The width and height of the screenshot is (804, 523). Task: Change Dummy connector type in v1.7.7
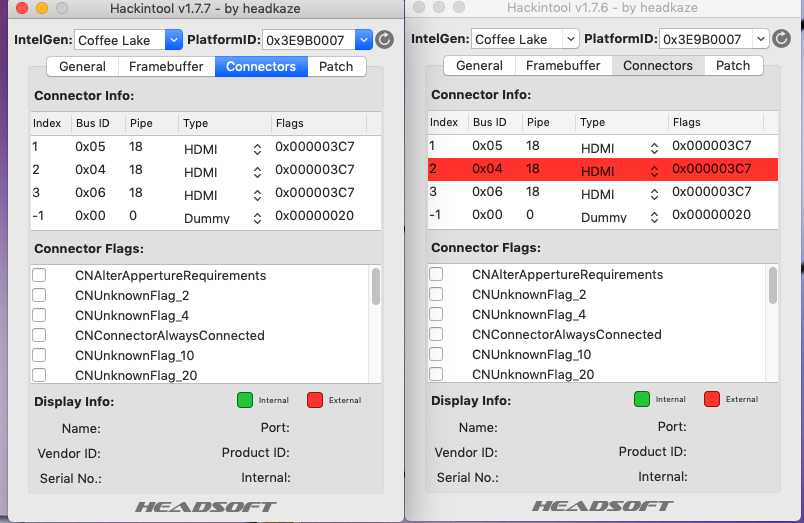pos(257,218)
